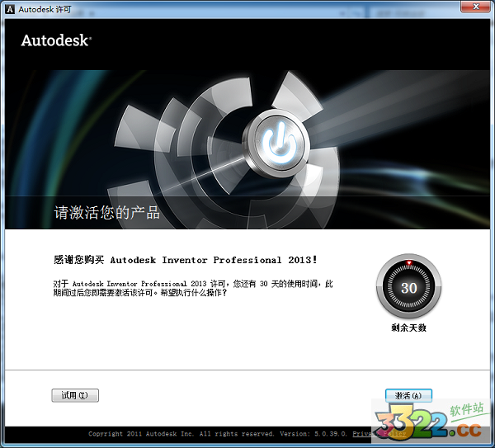Click the 30-day remaining counter dial

(409, 286)
